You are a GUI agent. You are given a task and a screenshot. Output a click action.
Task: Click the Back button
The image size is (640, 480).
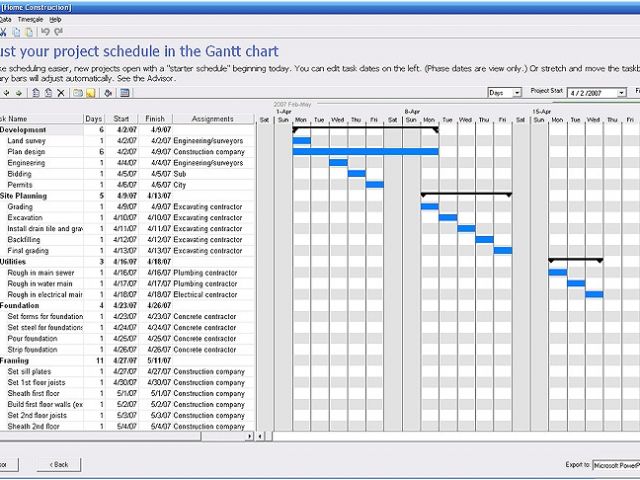(x=58, y=465)
